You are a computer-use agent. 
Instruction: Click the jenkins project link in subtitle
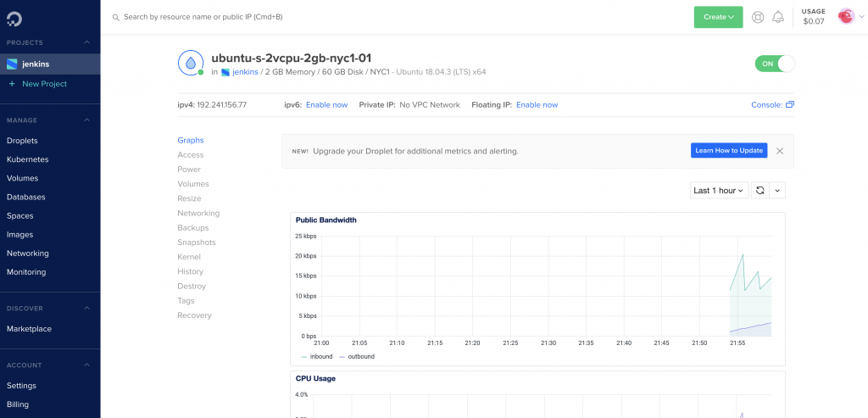245,73
